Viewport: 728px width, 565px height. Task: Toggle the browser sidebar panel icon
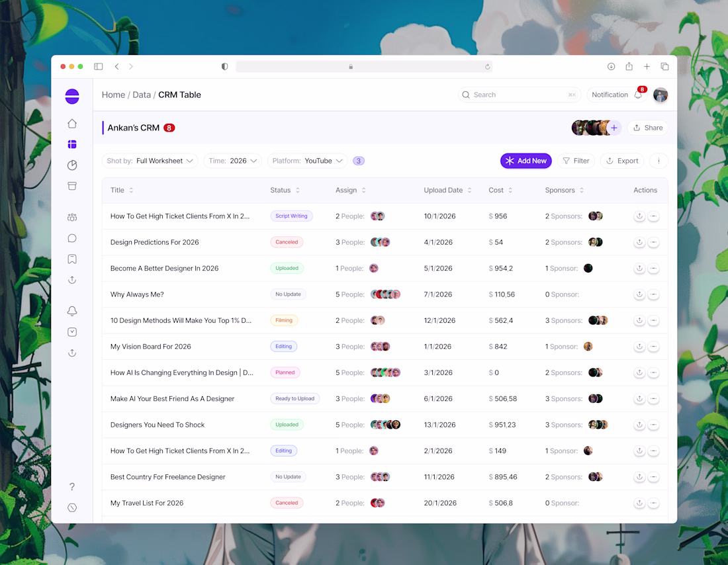[99, 66]
